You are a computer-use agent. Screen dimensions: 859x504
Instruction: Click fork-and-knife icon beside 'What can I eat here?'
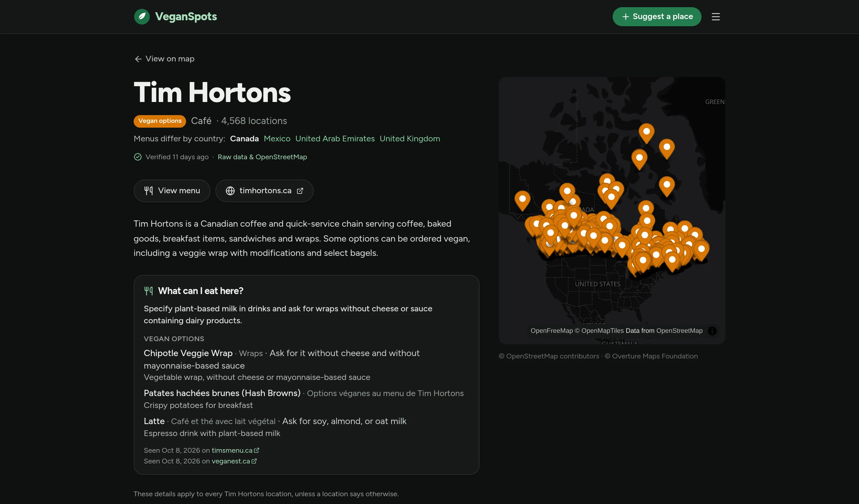149,291
